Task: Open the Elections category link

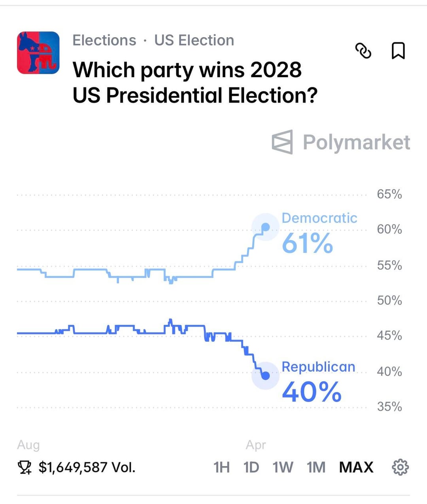Action: [104, 40]
